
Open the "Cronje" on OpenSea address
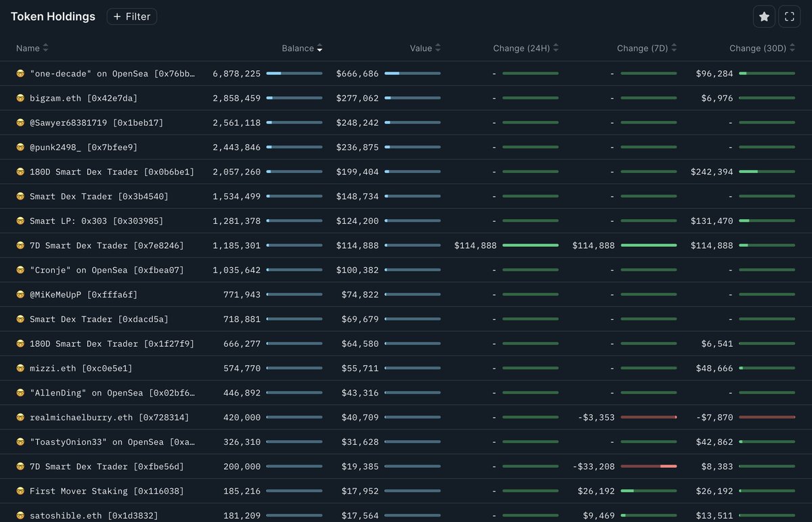pyautogui.click(x=106, y=270)
